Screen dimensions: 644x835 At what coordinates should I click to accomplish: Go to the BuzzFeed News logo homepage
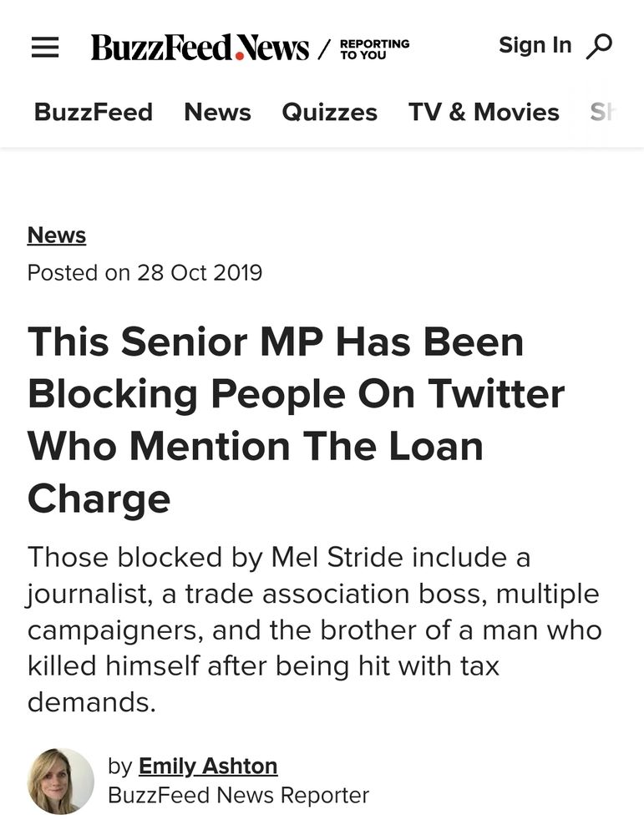(200, 48)
